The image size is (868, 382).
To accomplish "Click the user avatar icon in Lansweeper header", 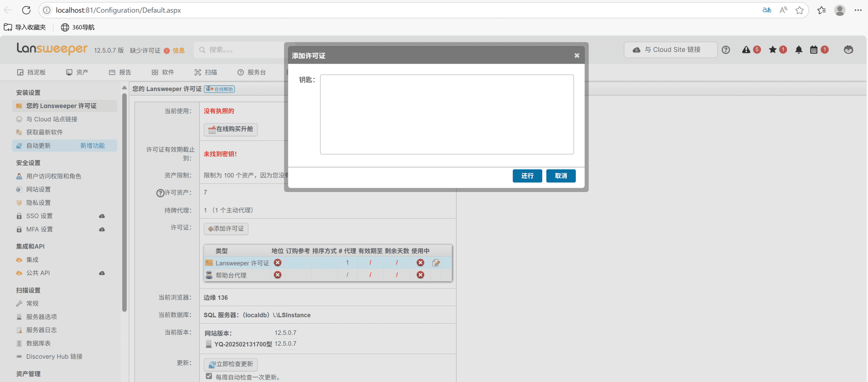I will [848, 50].
